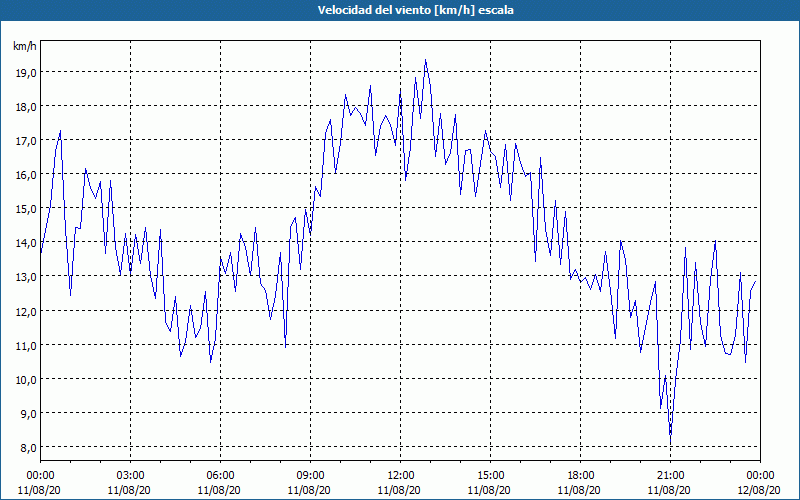Select the "09:00" time axis label
The height and width of the screenshot is (500, 800).
(x=310, y=476)
